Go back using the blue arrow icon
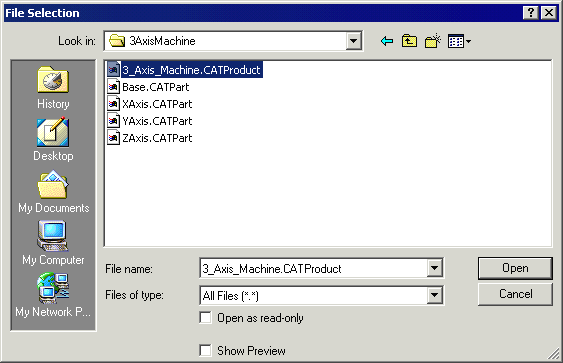 [x=387, y=41]
